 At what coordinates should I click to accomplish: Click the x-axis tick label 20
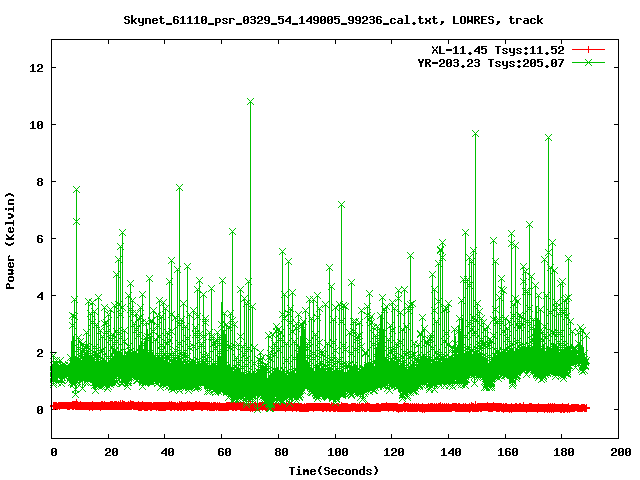coord(109,453)
